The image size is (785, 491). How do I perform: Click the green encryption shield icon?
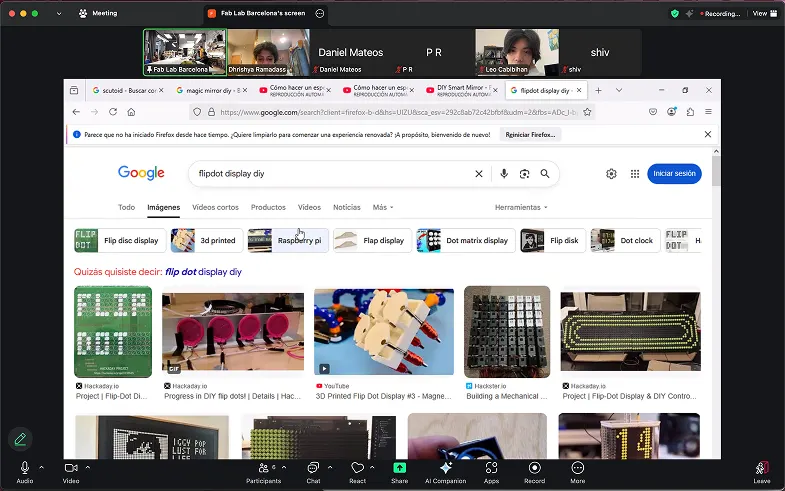675,14
